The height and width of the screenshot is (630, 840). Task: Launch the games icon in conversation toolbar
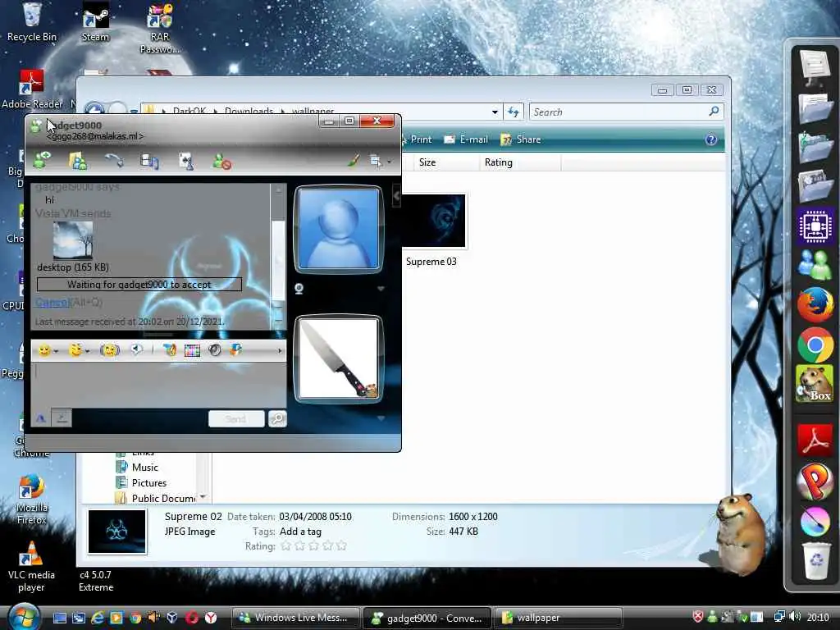pos(185,161)
